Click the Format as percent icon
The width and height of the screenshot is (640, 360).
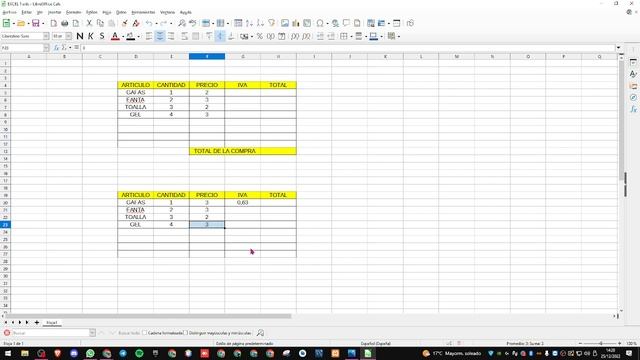click(x=260, y=36)
